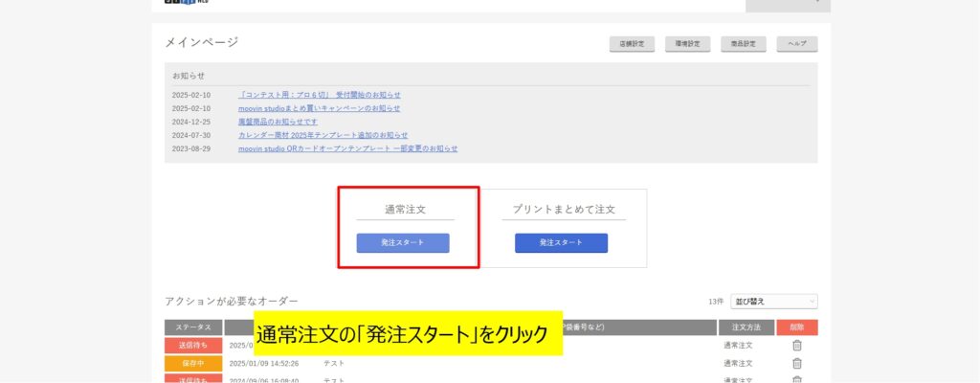
Task: Click 発注スタート under 通常注文
Action: tap(402, 243)
